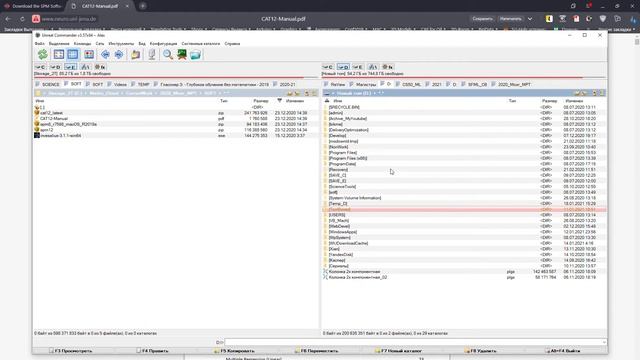Click Alt+F4 Выйти button

[x=563, y=351]
